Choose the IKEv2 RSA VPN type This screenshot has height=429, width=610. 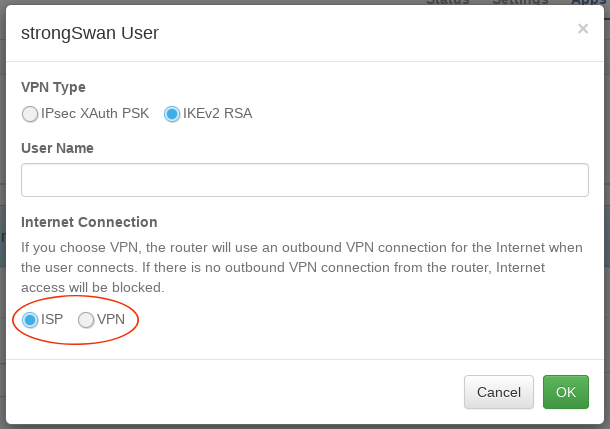pyautogui.click(x=172, y=114)
